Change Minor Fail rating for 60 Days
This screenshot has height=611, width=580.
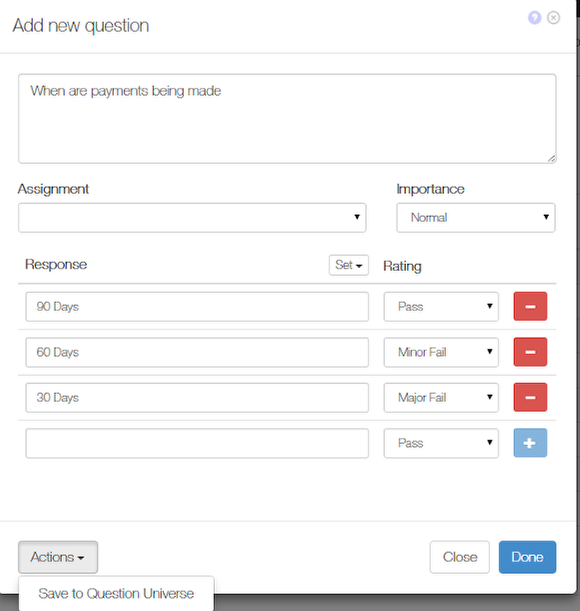pyautogui.click(x=441, y=352)
